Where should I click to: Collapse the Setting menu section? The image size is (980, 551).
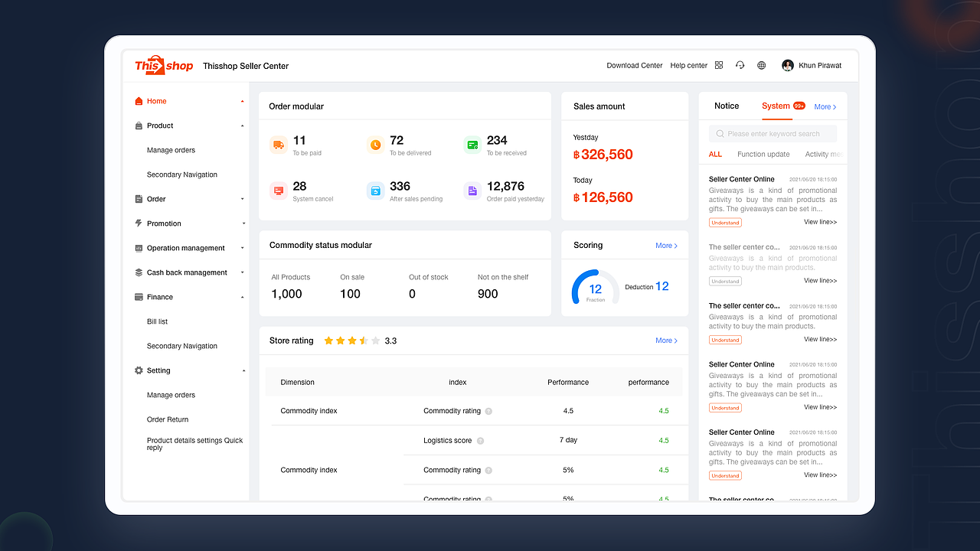click(243, 370)
